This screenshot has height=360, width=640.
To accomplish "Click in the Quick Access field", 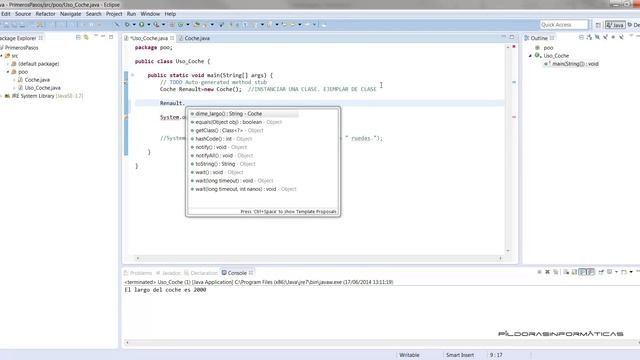I will 564,25.
